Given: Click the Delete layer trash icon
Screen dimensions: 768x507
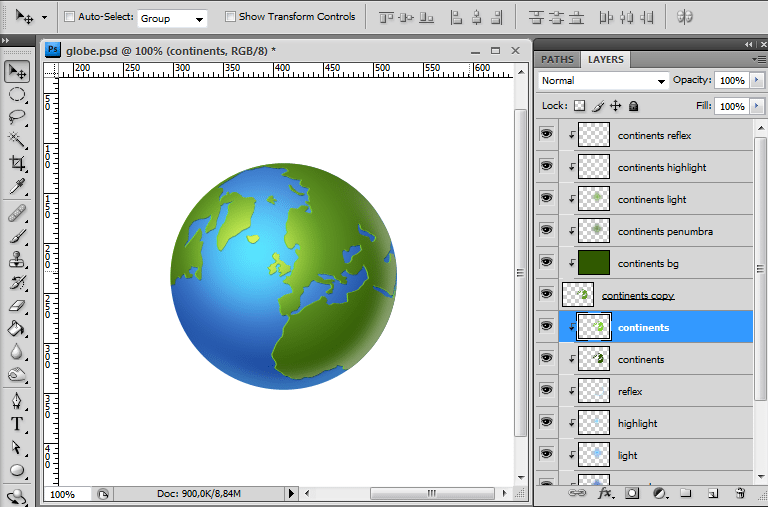Looking at the screenshot, I should click(740, 493).
